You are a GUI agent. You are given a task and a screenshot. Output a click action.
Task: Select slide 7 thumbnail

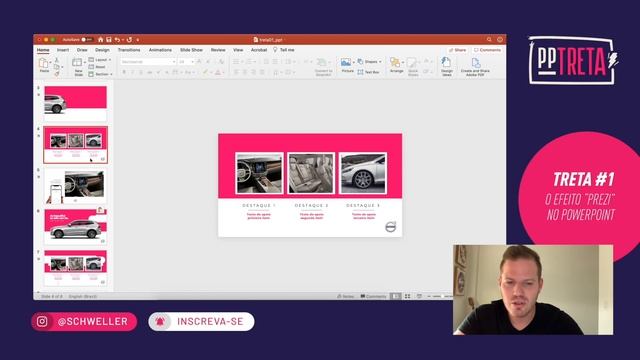click(x=76, y=268)
